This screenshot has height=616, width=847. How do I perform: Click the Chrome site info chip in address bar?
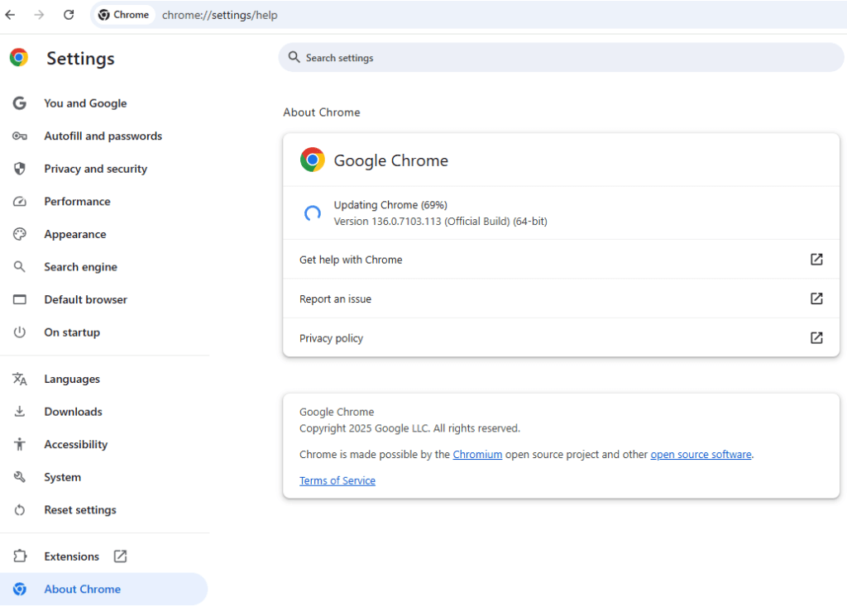124,15
